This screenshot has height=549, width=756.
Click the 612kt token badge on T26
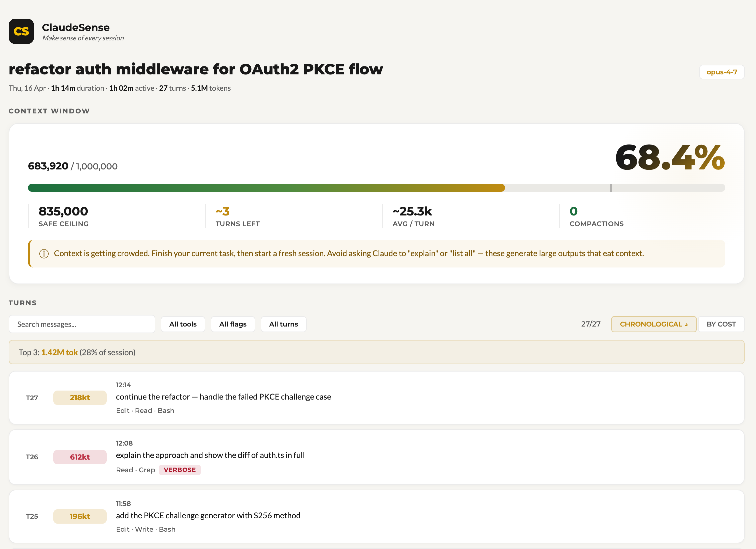(x=80, y=457)
